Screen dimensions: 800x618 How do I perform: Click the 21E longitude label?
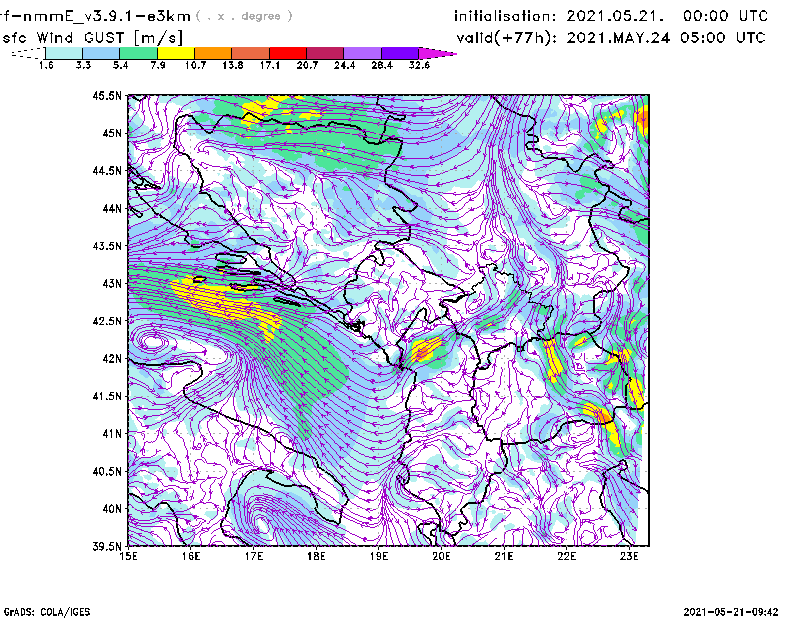click(x=504, y=556)
